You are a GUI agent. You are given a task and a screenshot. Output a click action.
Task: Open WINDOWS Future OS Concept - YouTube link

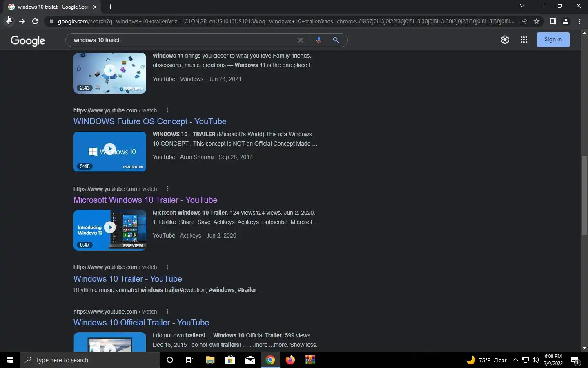tap(150, 121)
